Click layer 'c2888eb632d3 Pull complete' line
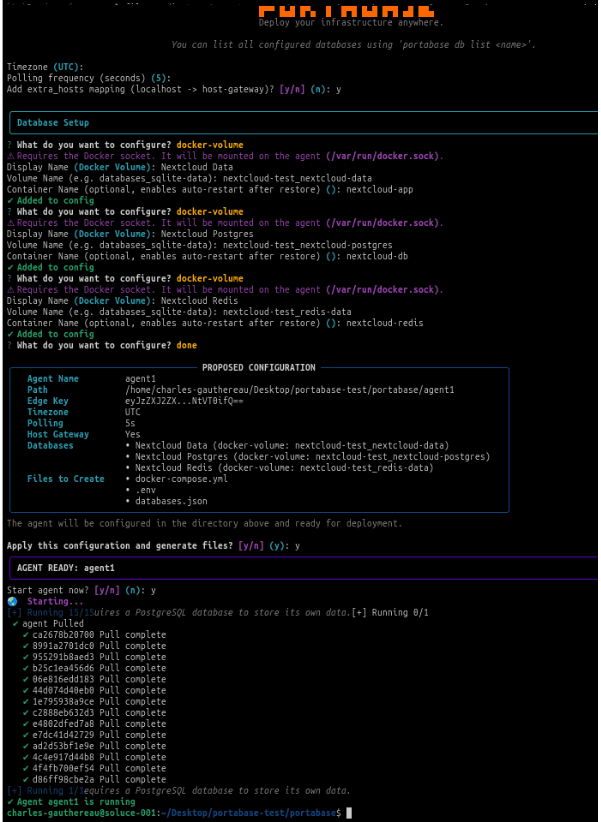601x822 pixels. pos(94,713)
